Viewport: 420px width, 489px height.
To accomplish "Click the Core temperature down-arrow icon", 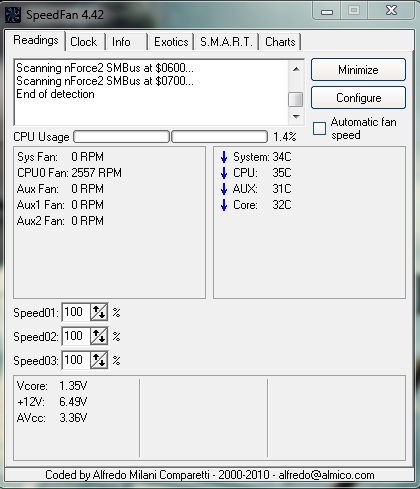I will tap(224, 205).
